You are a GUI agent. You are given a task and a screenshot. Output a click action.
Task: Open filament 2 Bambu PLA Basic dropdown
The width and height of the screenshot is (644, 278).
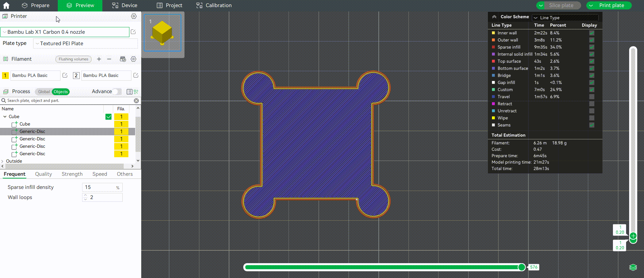106,75
